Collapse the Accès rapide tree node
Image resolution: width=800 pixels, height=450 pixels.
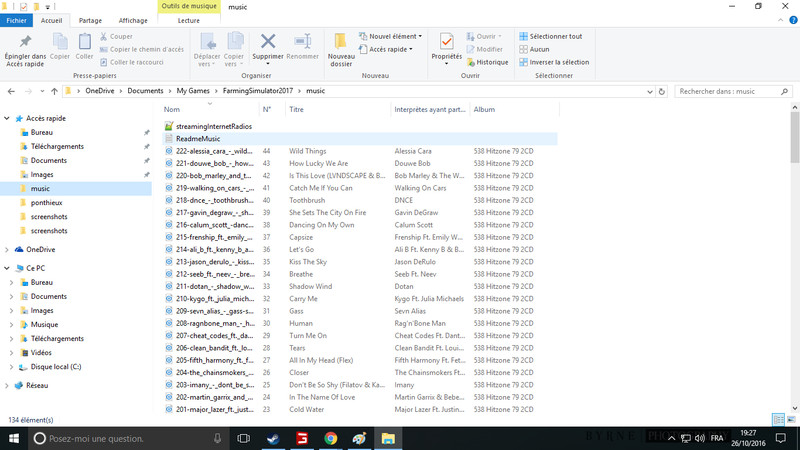(7, 118)
